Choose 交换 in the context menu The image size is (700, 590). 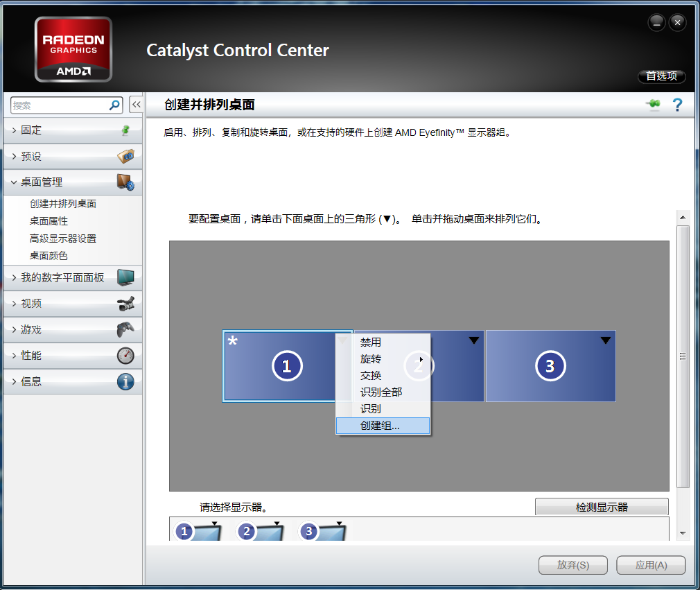pos(383,376)
